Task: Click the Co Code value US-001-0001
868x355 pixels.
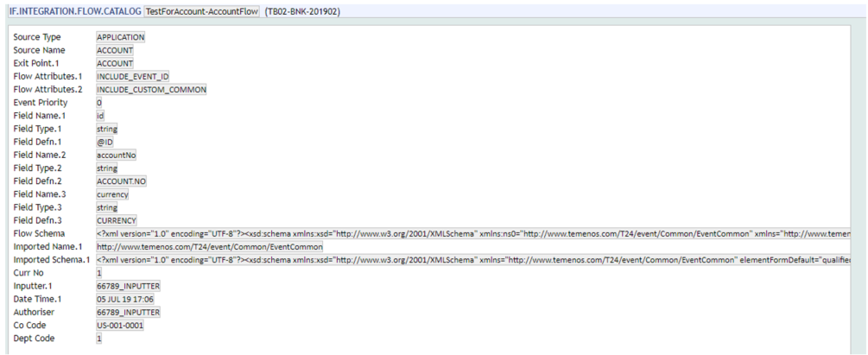Action: [120, 325]
